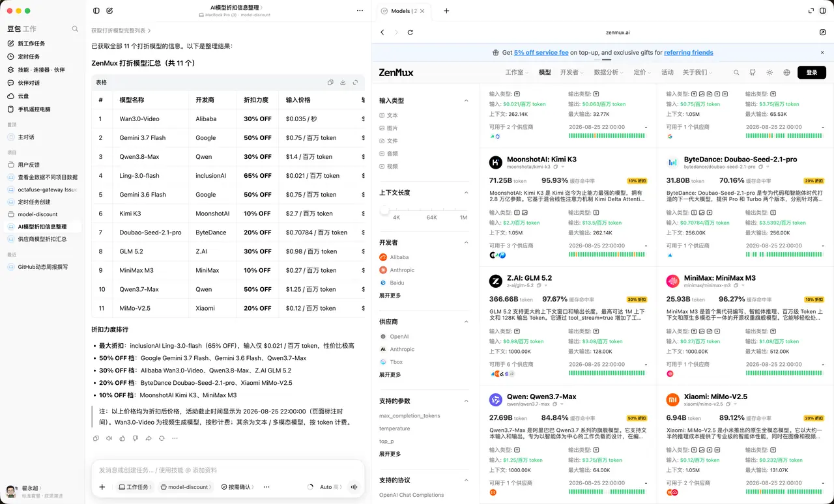
Task: Collapse the 支持的协议 filter section
Action: (x=466, y=481)
